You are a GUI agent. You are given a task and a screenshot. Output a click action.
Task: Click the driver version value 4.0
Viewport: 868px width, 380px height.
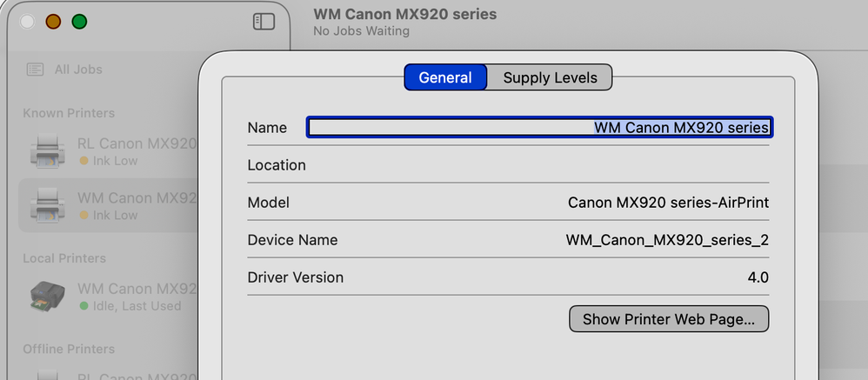[758, 277]
